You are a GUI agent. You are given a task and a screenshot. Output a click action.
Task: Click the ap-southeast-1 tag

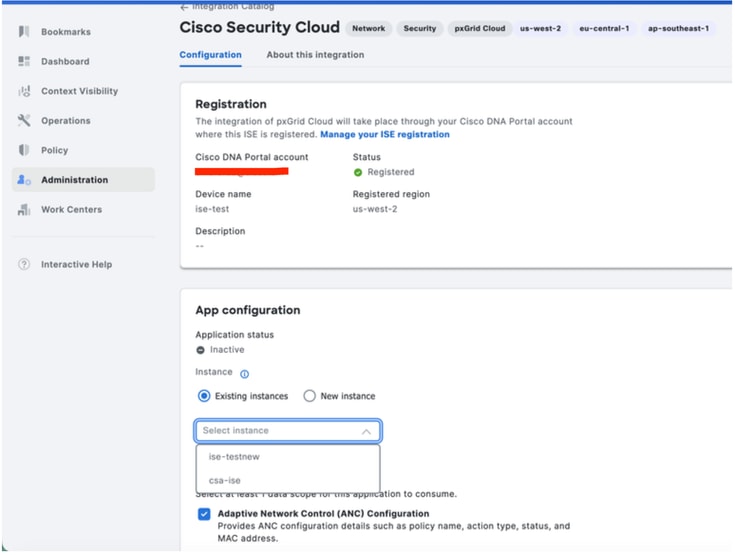(678, 29)
